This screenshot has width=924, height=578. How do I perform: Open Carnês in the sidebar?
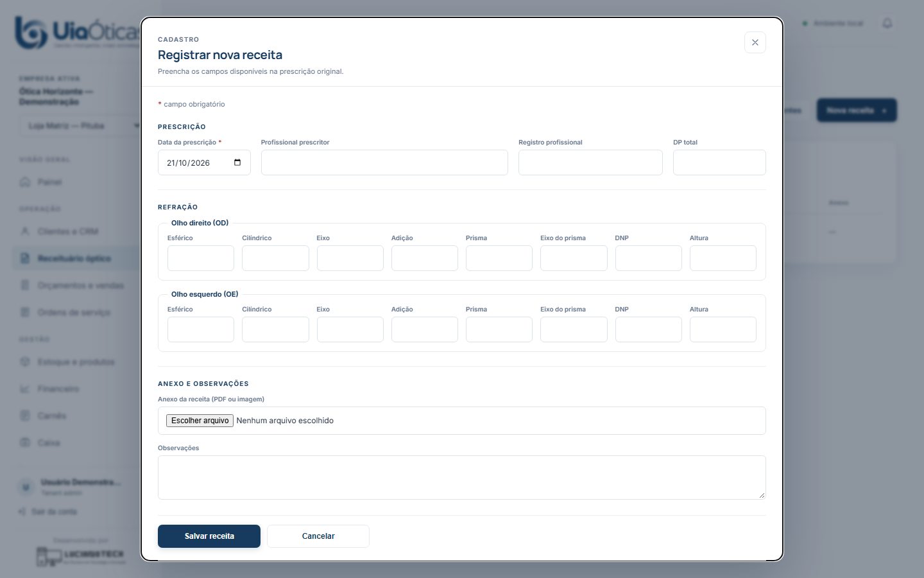(x=77, y=416)
